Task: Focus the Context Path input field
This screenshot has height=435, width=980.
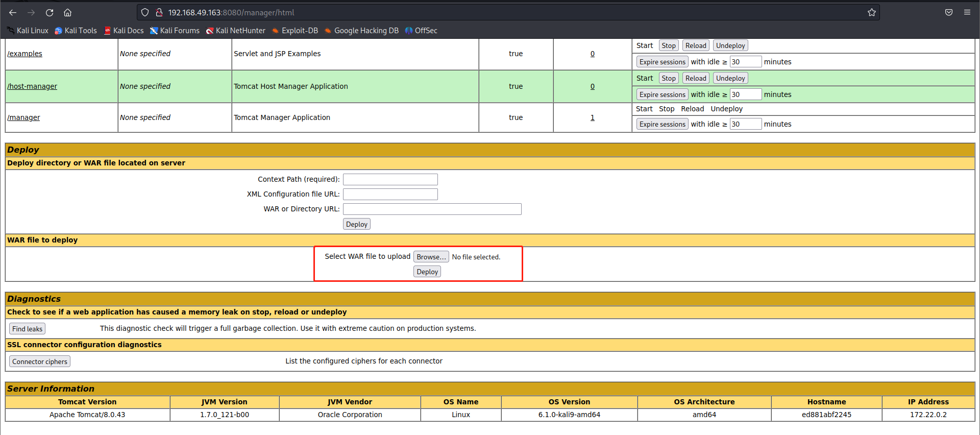Action: (x=390, y=179)
